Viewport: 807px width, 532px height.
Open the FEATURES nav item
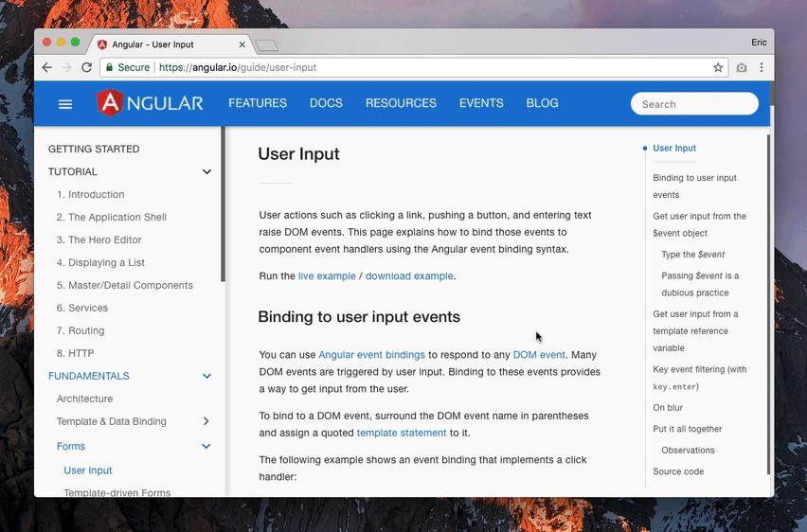pos(258,103)
